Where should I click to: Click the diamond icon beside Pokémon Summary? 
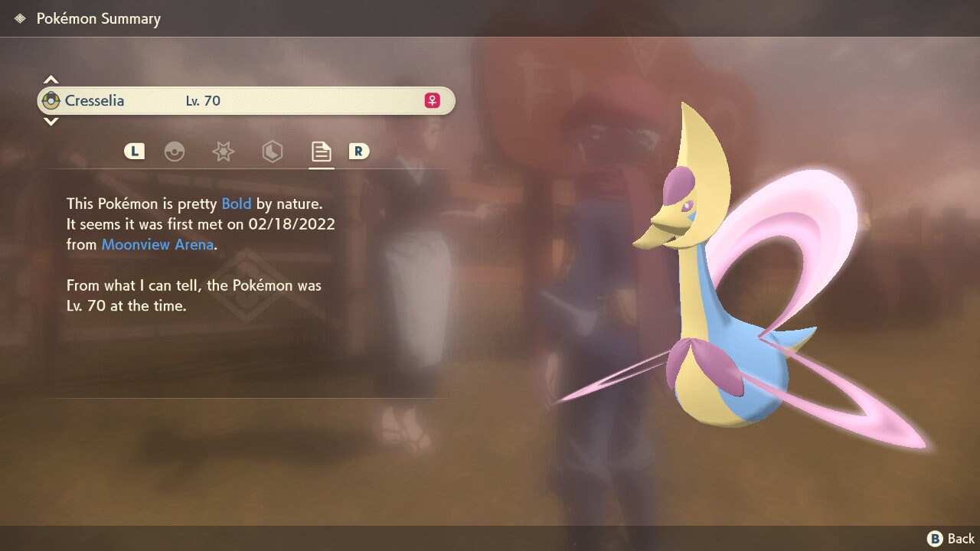(x=20, y=18)
